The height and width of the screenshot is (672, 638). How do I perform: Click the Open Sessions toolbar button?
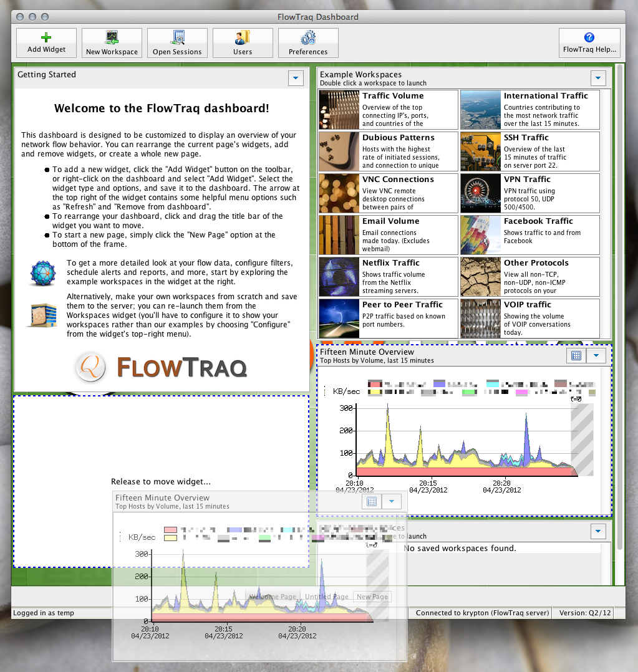click(x=177, y=43)
